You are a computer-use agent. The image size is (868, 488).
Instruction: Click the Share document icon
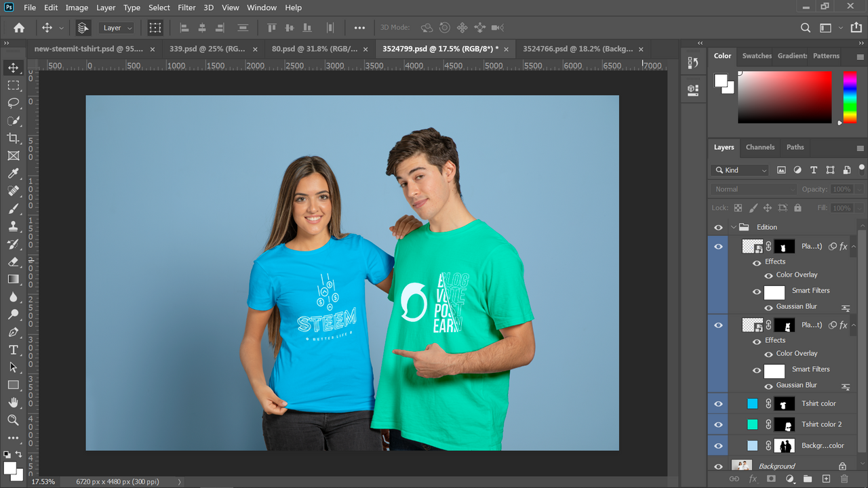(856, 28)
